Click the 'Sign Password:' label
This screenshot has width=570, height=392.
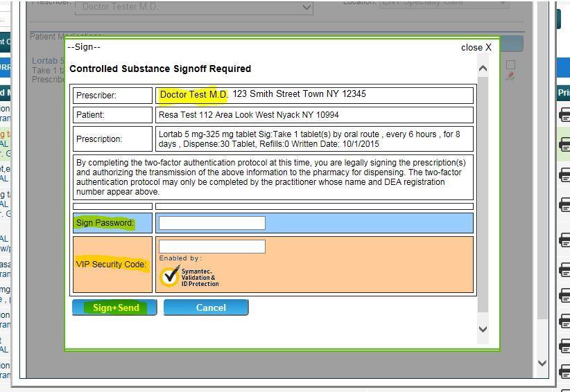105,223
